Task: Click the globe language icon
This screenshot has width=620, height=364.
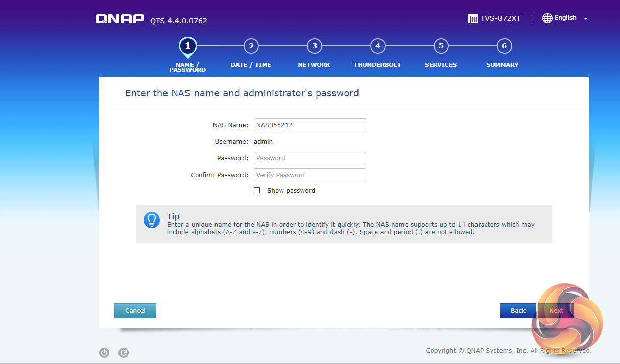Action: [547, 18]
